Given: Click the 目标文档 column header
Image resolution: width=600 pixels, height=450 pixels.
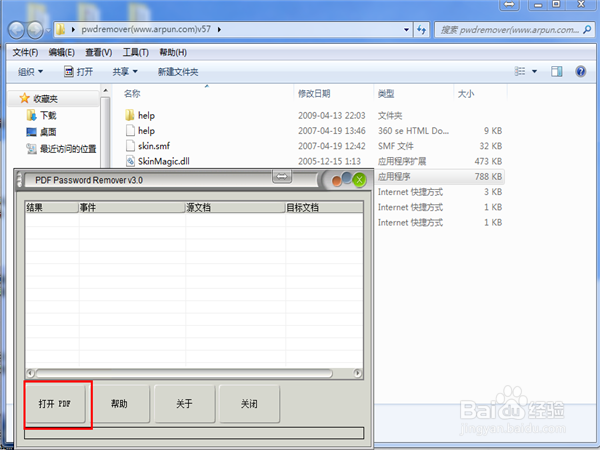Looking at the screenshot, I should pyautogui.click(x=324, y=207).
